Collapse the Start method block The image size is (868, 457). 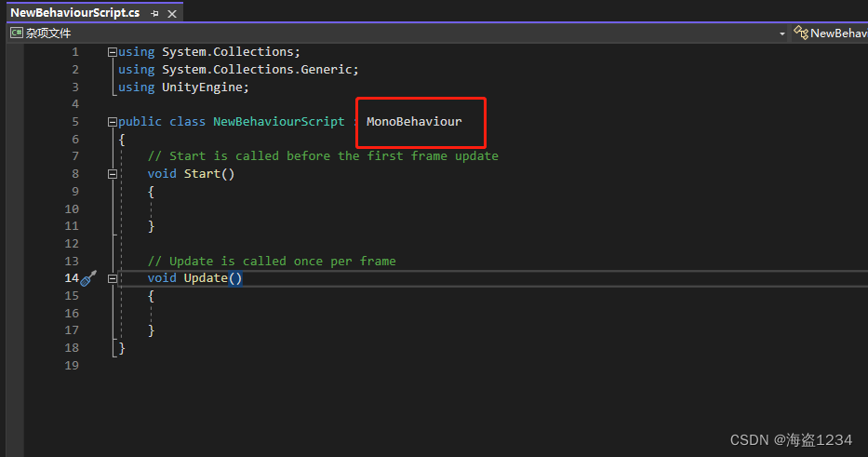113,174
